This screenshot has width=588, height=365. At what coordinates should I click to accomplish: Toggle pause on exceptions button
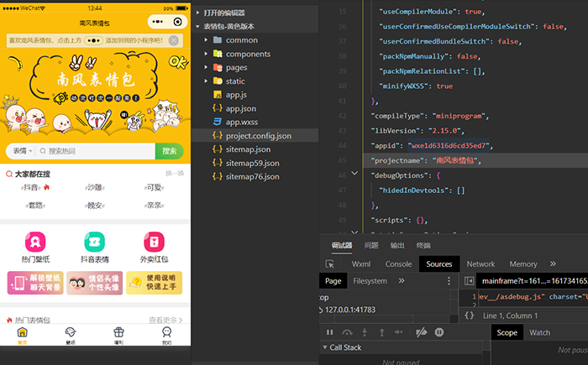(x=438, y=332)
